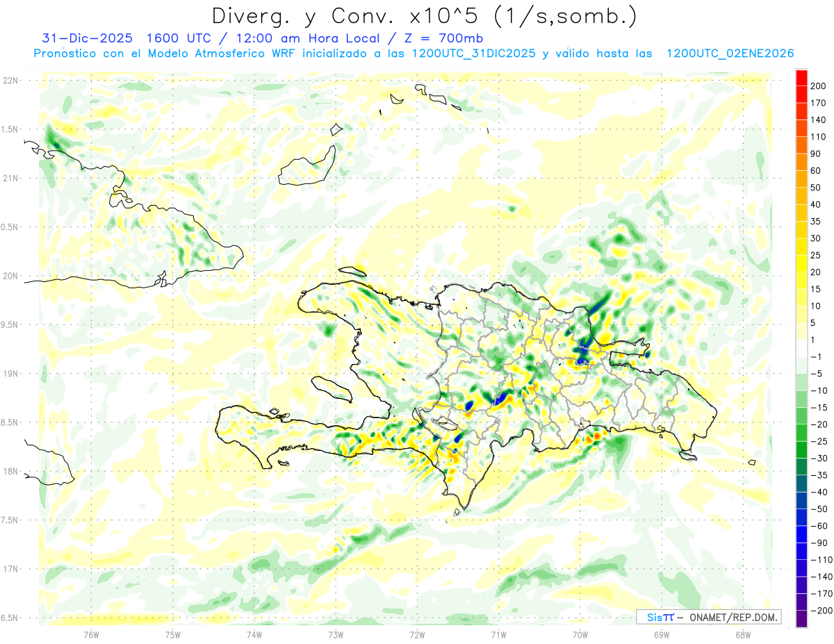
Task: Click the '18N' latitude label
Action: [x=10, y=471]
